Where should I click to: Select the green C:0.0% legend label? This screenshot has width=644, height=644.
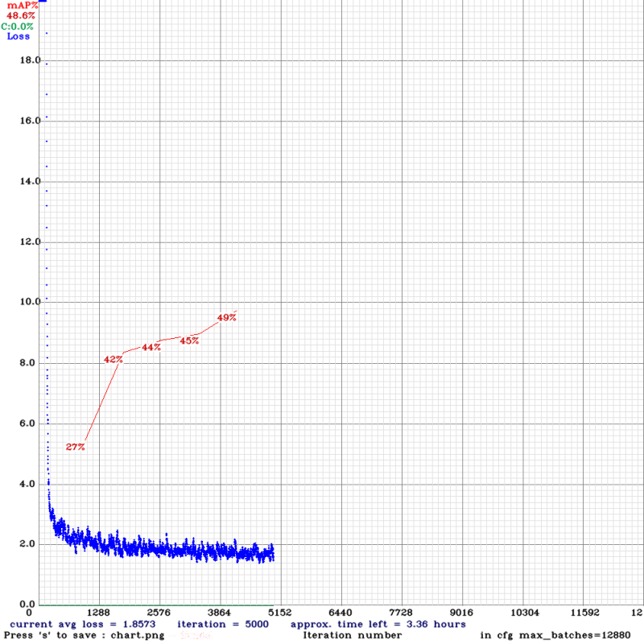(x=18, y=26)
